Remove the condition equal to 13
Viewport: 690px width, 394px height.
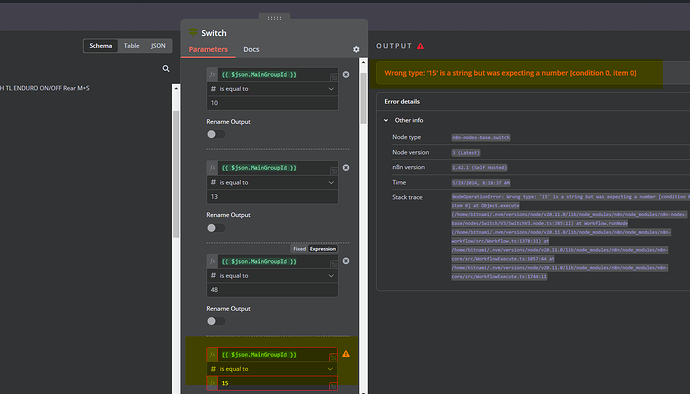point(346,168)
